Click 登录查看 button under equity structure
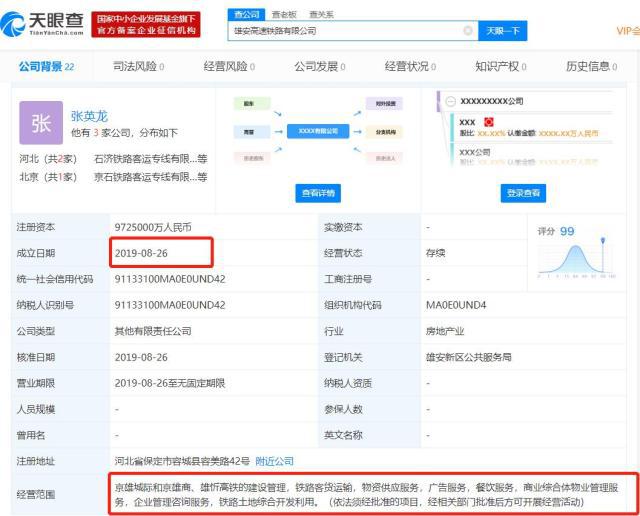 (x=523, y=193)
